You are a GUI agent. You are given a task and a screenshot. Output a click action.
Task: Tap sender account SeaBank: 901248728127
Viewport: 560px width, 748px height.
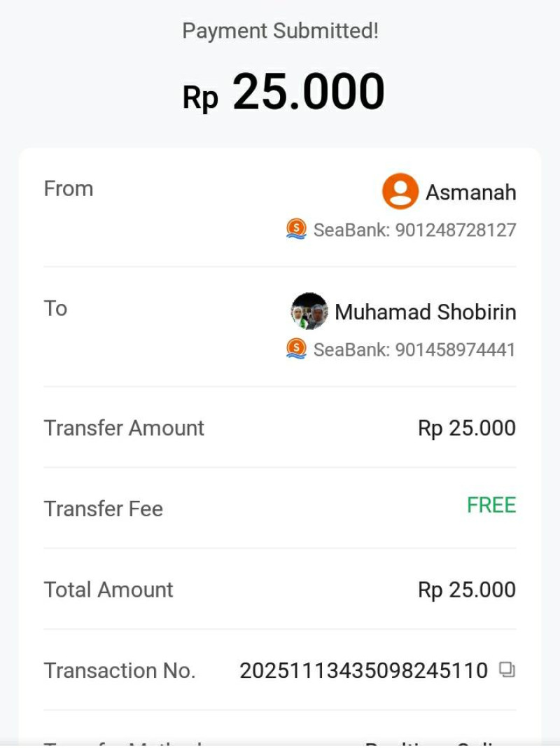click(414, 230)
